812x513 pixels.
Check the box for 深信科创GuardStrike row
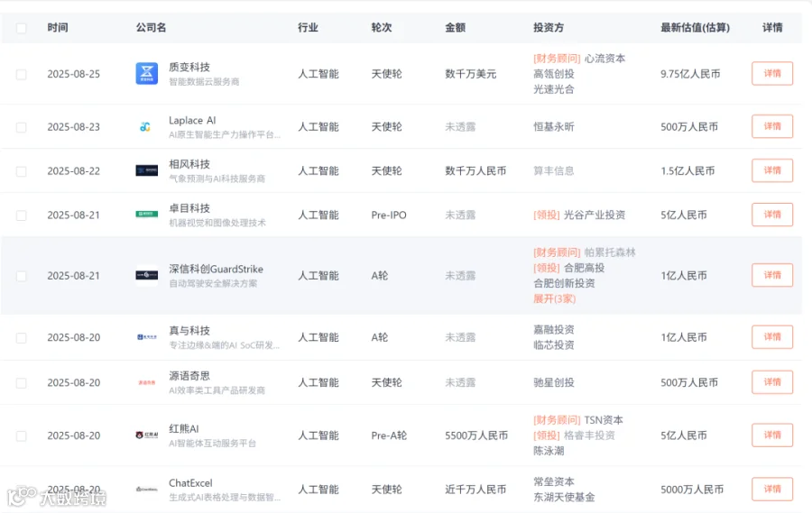pyautogui.click(x=22, y=276)
